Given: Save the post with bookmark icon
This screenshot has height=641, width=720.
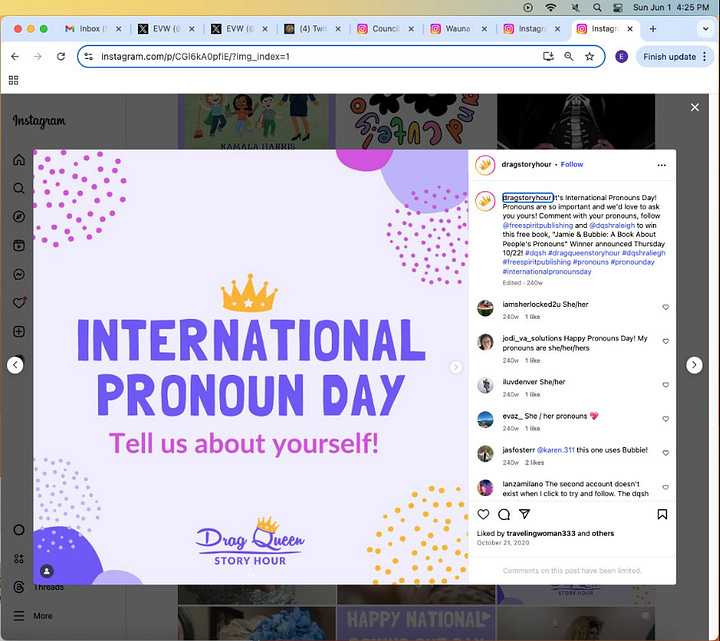Looking at the screenshot, I should (x=662, y=514).
